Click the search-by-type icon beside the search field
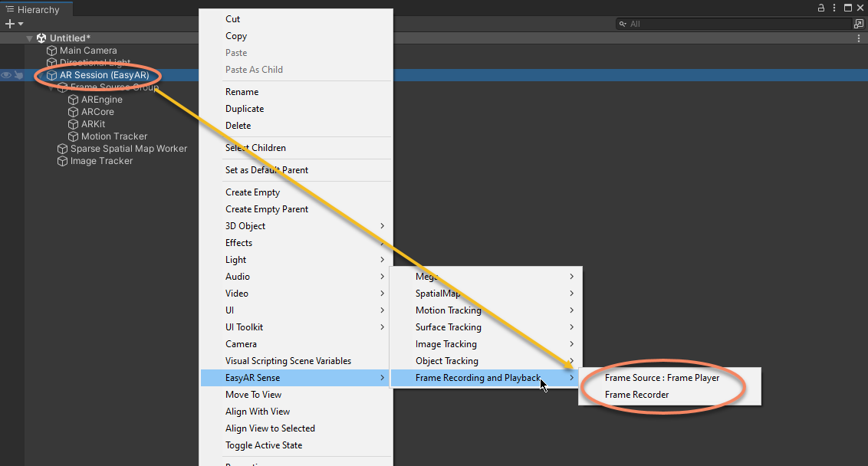Image resolution: width=868 pixels, height=466 pixels. 859,24
